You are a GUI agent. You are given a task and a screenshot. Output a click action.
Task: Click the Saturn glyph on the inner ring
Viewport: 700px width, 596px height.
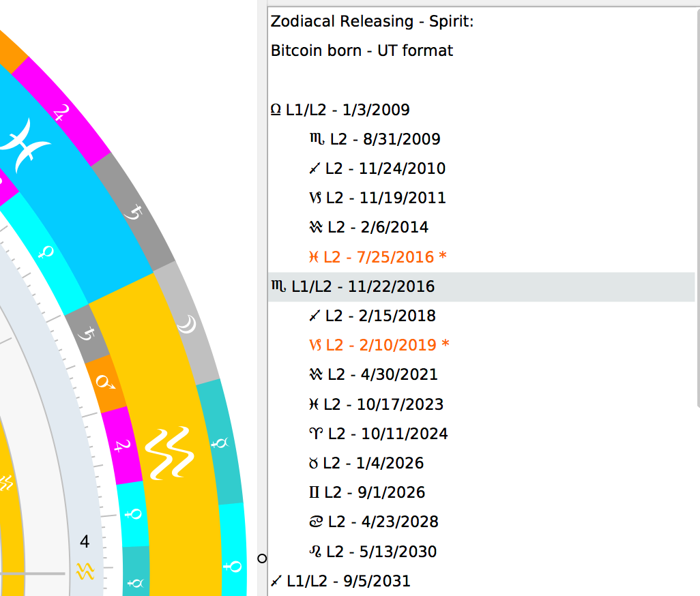[87, 334]
